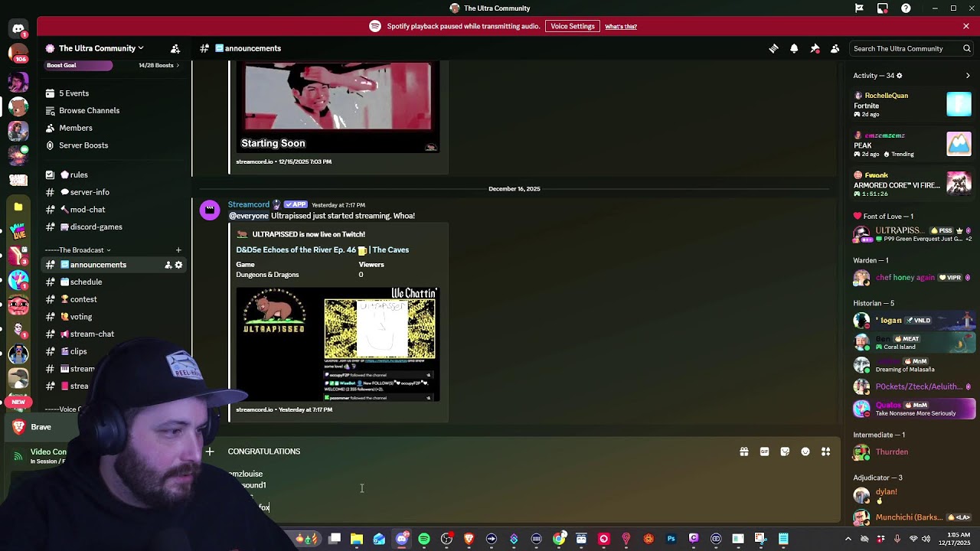Add a channel to The Broadcast category
Image resolution: width=980 pixels, height=551 pixels.
(x=178, y=250)
